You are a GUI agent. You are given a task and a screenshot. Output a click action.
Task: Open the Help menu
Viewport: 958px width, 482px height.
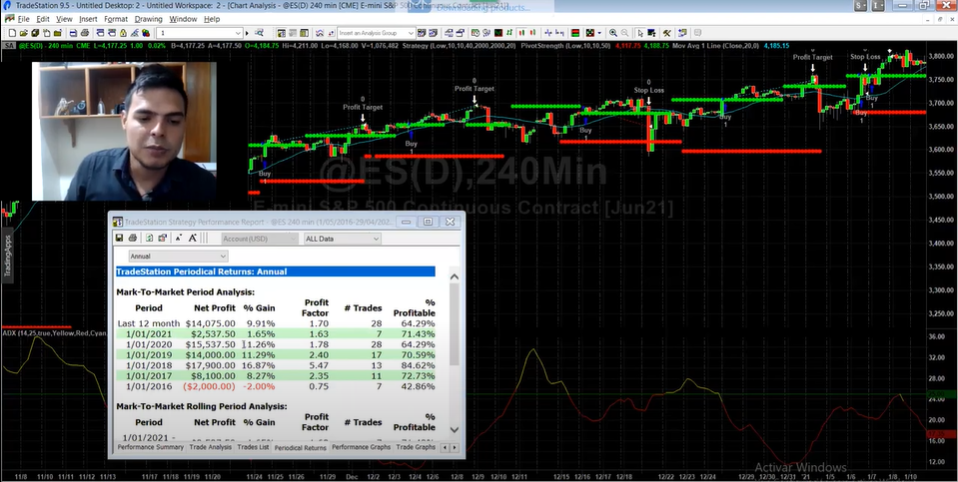click(211, 19)
